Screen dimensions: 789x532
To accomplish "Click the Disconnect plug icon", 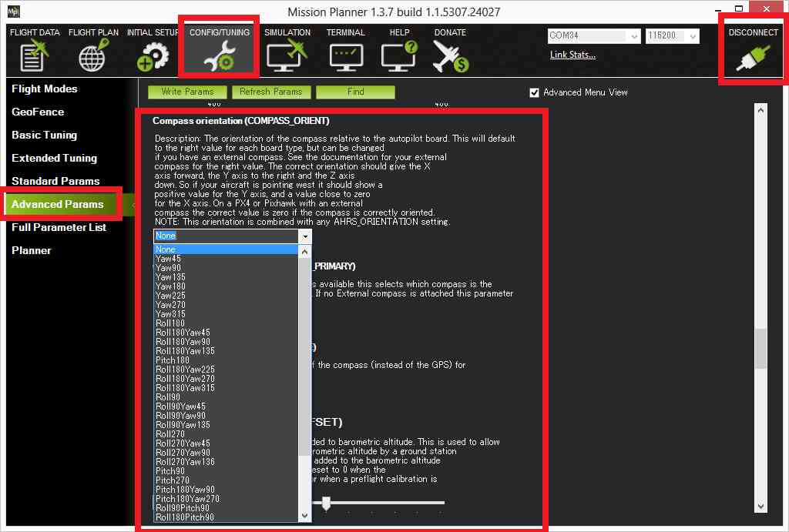I will 752,59.
